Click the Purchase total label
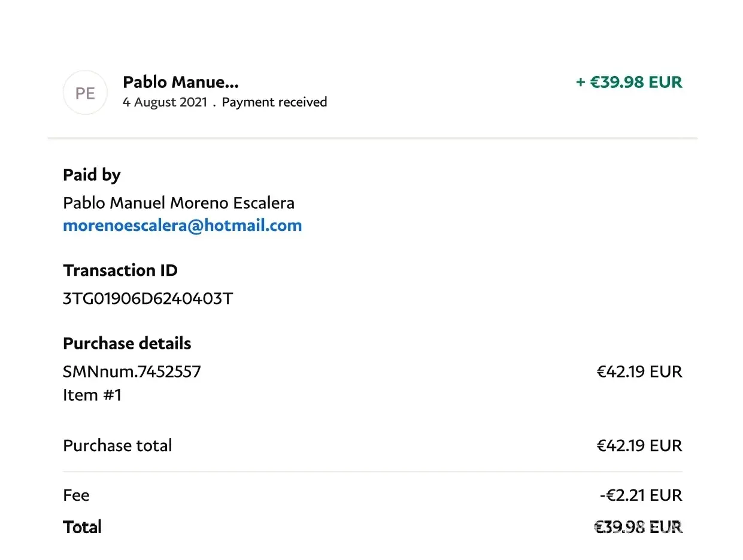The image size is (743, 560). [117, 446]
